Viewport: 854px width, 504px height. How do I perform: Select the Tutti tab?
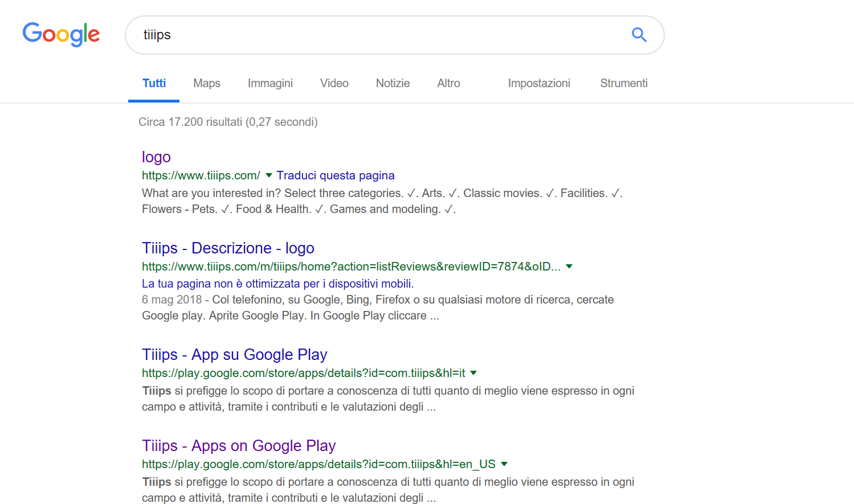click(154, 83)
